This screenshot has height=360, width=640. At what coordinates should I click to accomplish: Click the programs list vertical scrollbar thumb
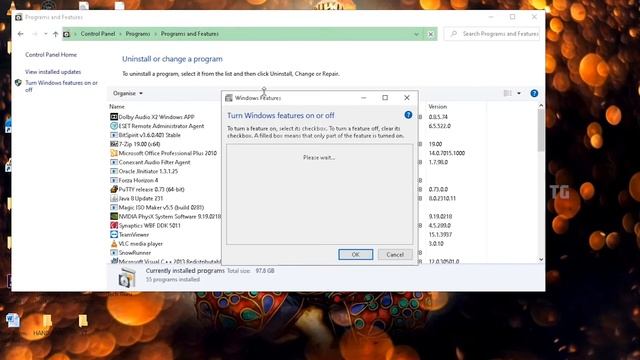click(x=541, y=131)
